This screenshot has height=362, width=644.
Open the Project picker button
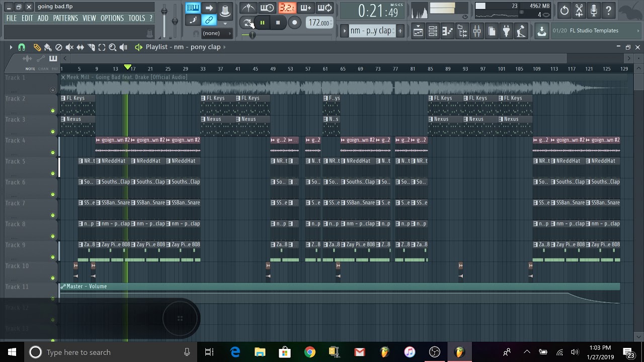pos(492,31)
